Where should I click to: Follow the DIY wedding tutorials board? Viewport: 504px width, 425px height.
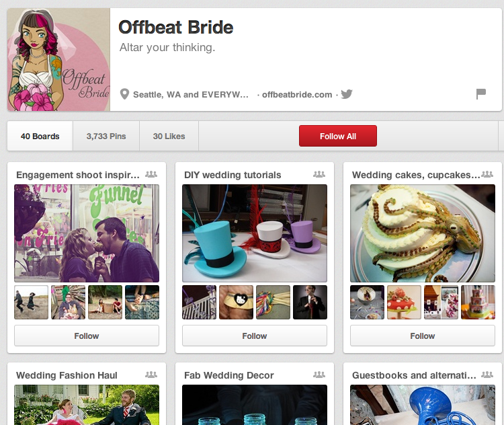[255, 336]
